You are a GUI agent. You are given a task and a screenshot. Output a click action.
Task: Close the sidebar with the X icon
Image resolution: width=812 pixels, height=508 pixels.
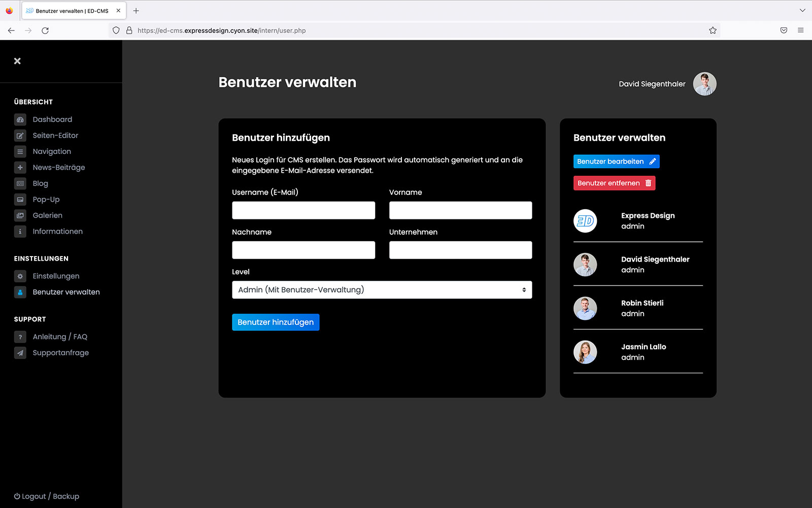click(17, 61)
